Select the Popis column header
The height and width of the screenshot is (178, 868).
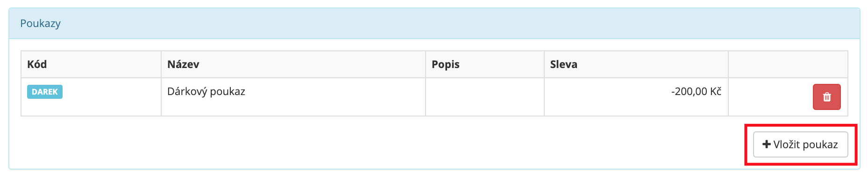[445, 64]
